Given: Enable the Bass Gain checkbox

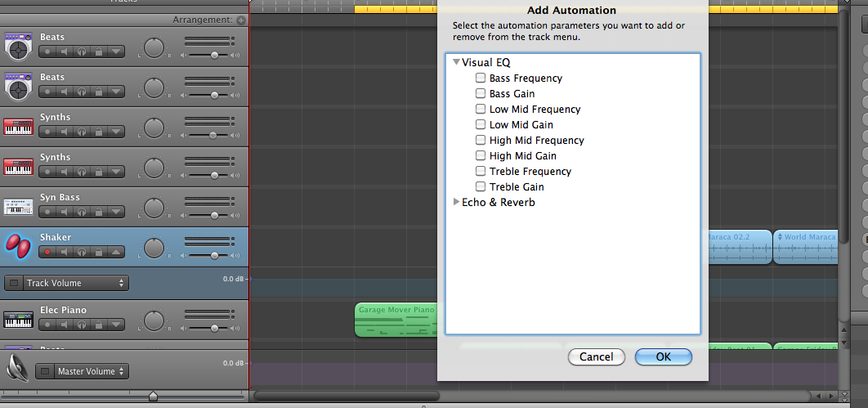Looking at the screenshot, I should [481, 93].
